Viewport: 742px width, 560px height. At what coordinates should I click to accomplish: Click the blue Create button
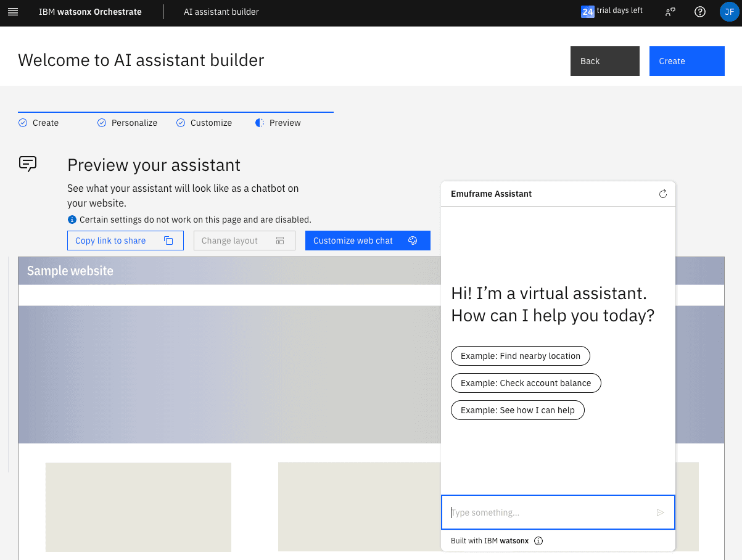686,61
